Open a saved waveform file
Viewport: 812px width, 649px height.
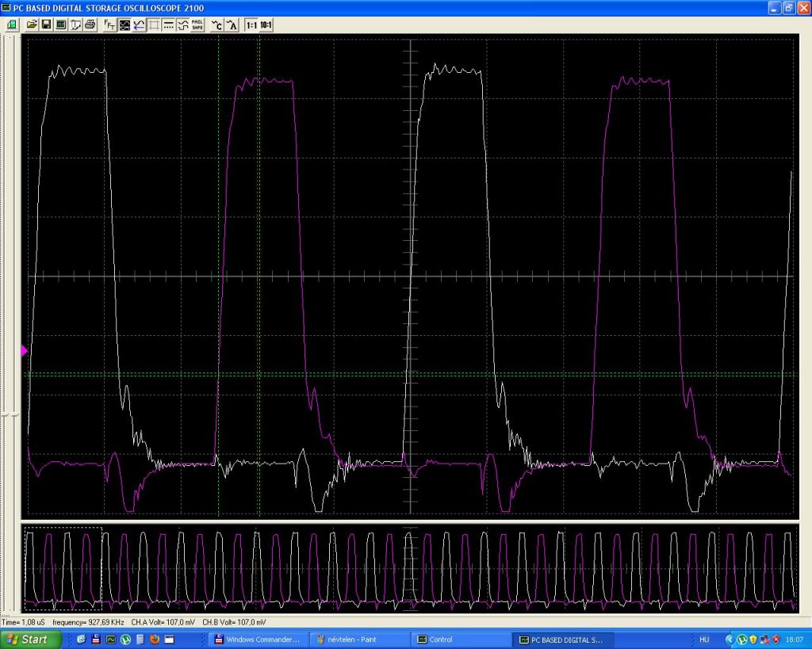pos(32,25)
